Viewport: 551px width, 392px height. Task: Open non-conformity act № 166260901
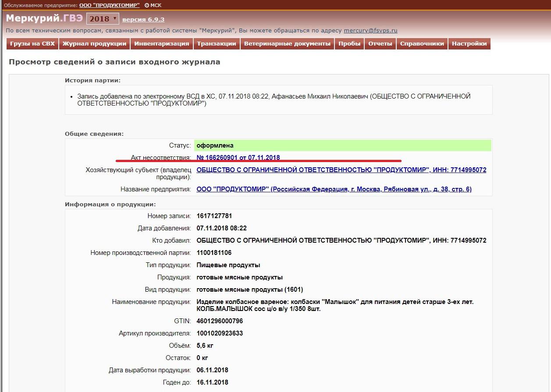(238, 158)
